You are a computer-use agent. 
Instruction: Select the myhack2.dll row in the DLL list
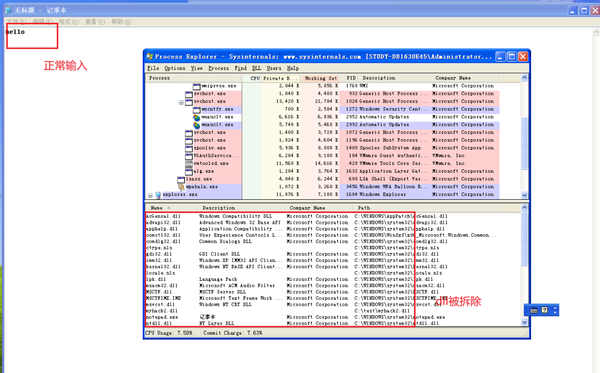[333, 311]
